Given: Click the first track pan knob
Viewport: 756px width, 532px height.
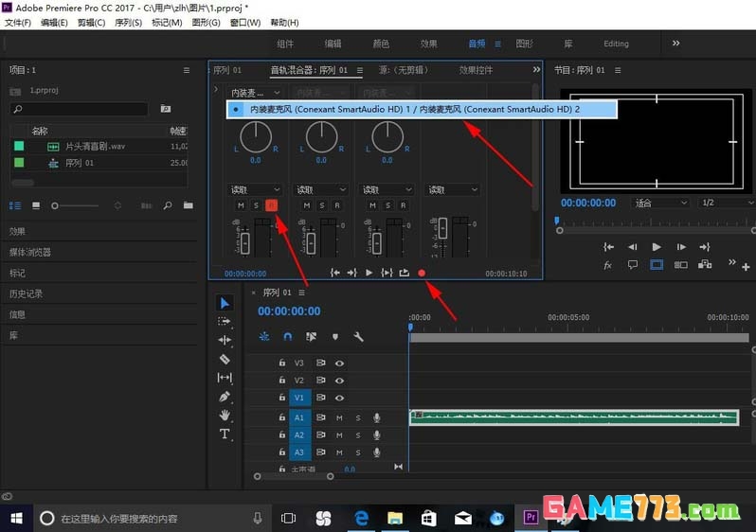Looking at the screenshot, I should [x=256, y=137].
